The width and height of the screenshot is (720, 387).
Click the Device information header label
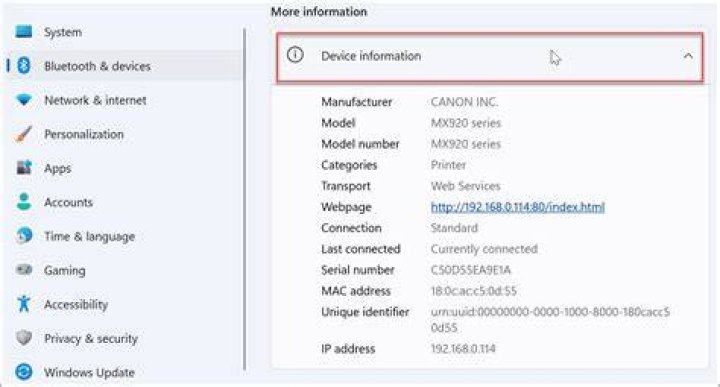(371, 56)
